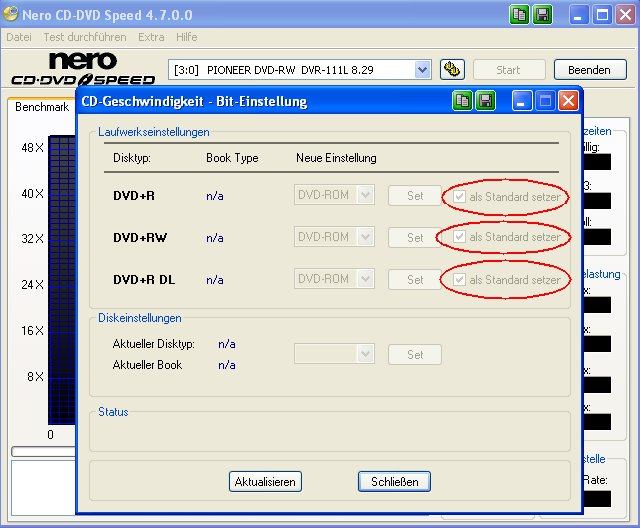
Task: Open the DVD+R DL book type dropdown
Action: click(334, 279)
